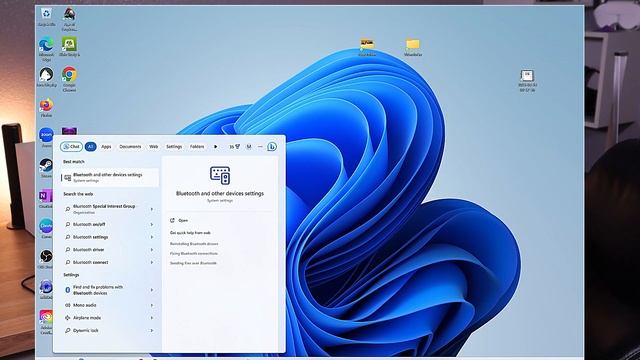This screenshot has height=360, width=640.
Task: Click the M account avatar in search
Action: [x=249, y=147]
